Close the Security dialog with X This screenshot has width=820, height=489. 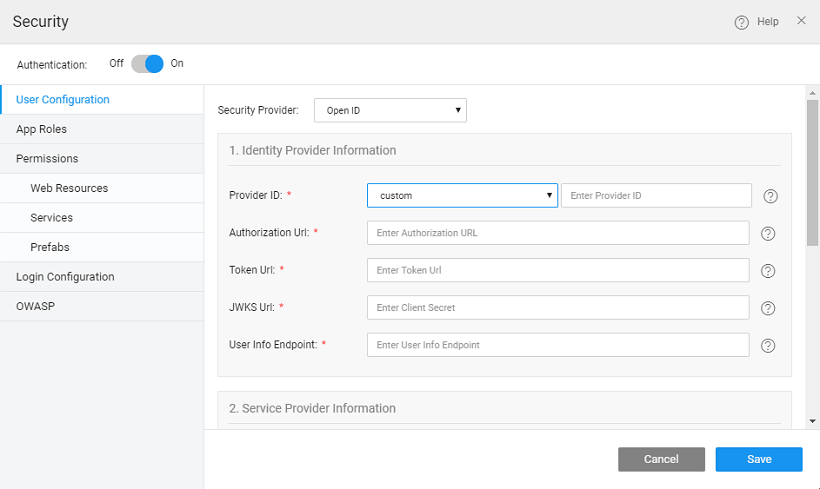(801, 21)
